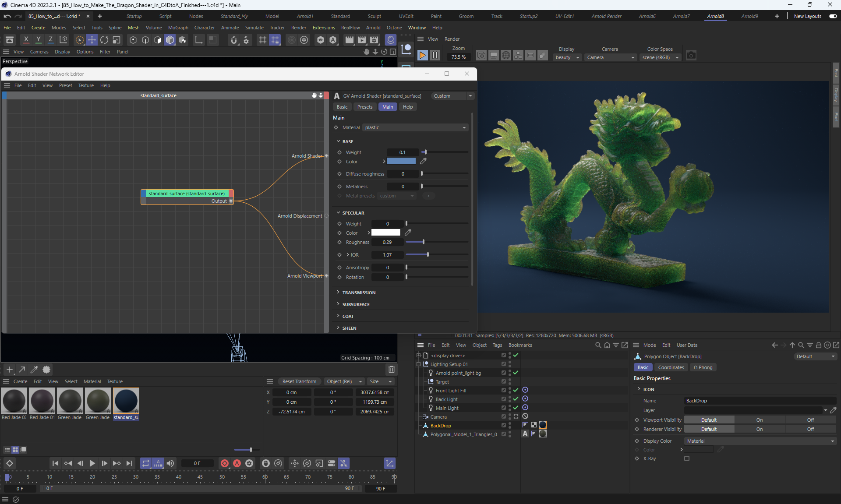Toggle New Layouts switch
Image resolution: width=841 pixels, height=504 pixels.
pos(833,16)
